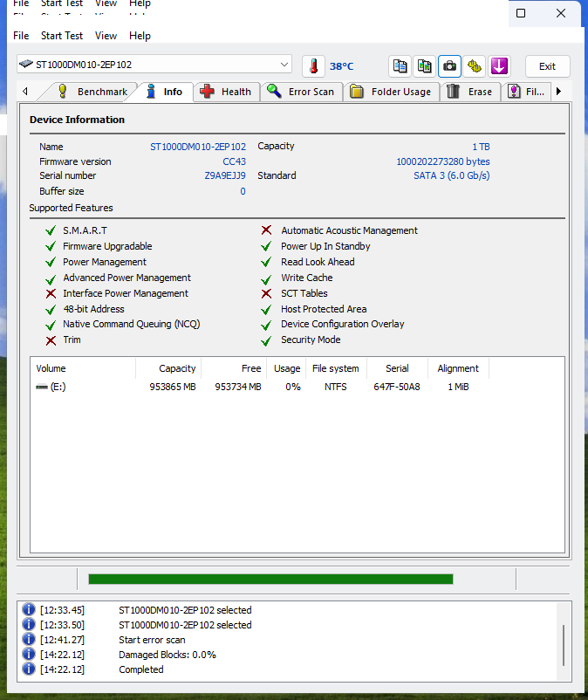This screenshot has width=588, height=700.
Task: Click the E: volume drive icon
Action: click(x=42, y=387)
